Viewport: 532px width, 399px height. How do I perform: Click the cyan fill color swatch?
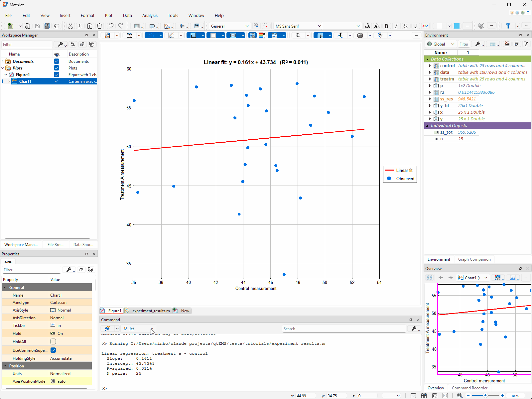pyautogui.click(x=457, y=26)
